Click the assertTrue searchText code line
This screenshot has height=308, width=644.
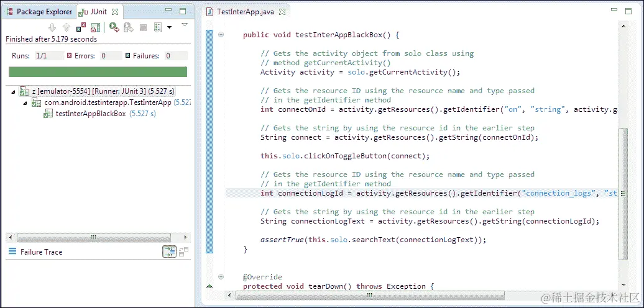[374, 240]
